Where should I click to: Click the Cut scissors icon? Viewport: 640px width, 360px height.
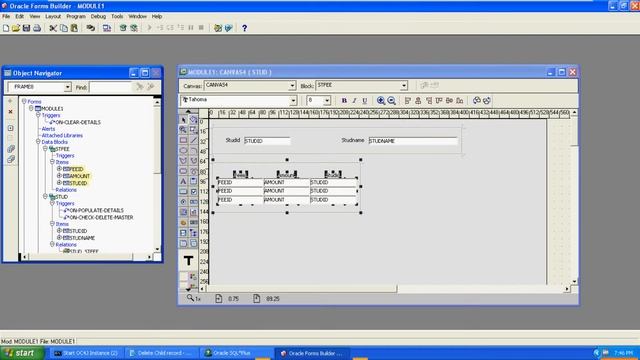[x=53, y=28]
